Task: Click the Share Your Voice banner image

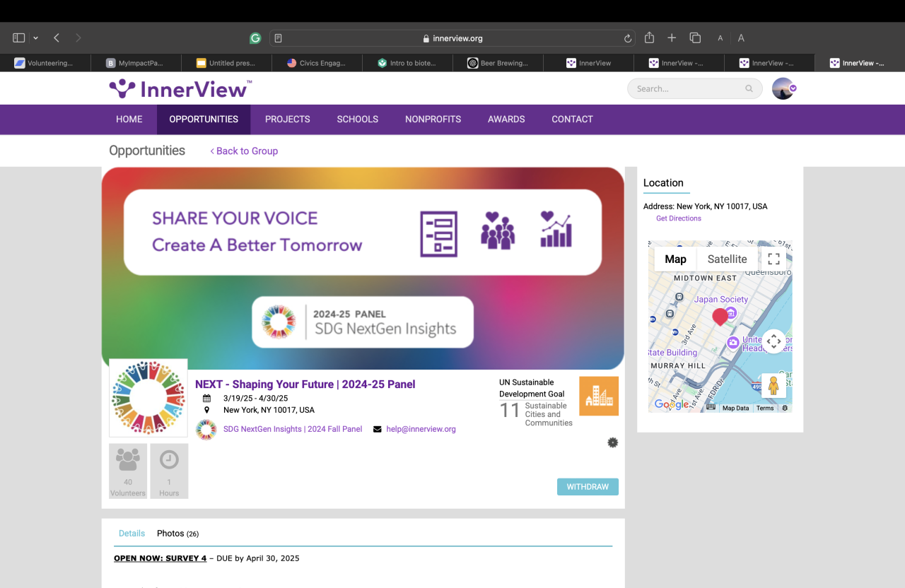Action: coord(363,269)
